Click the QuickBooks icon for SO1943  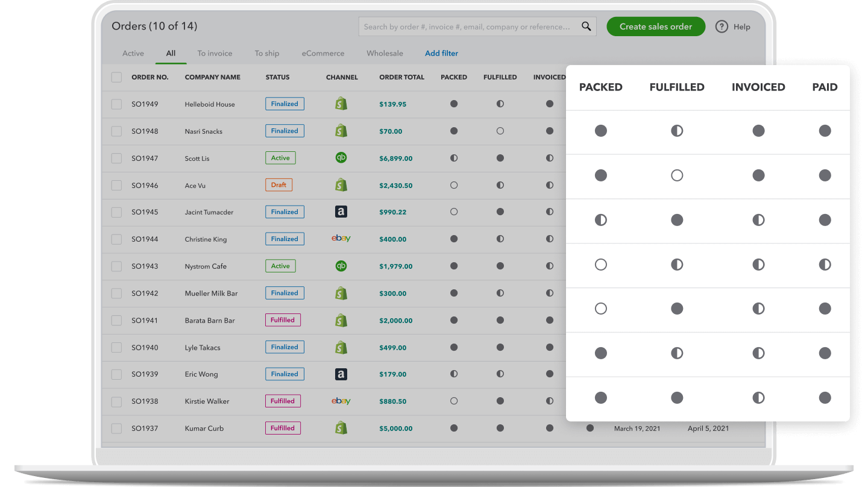pyautogui.click(x=341, y=266)
